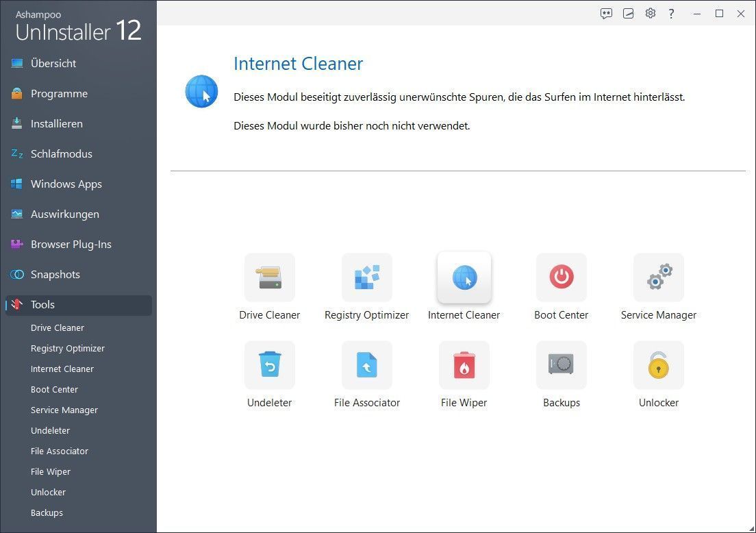Viewport: 756px width, 533px height.
Task: Open settings via the gear icon
Action: pyautogui.click(x=650, y=13)
